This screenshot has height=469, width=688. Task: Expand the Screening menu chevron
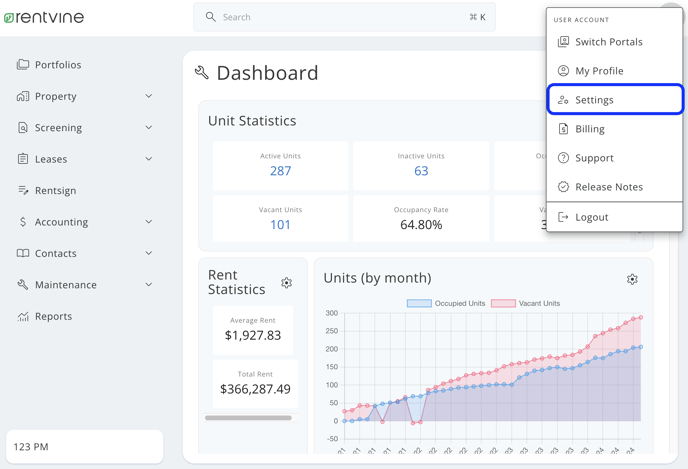149,128
